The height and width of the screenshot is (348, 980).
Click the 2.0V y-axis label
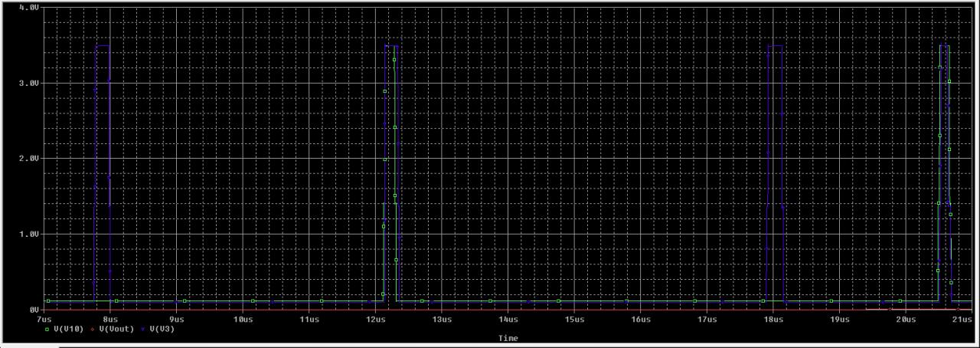point(28,158)
